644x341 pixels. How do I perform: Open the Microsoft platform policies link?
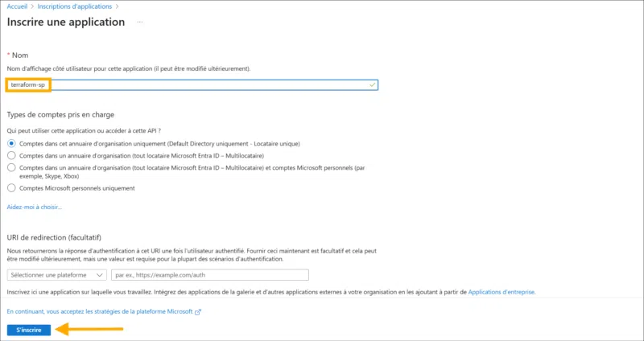pyautogui.click(x=99, y=311)
